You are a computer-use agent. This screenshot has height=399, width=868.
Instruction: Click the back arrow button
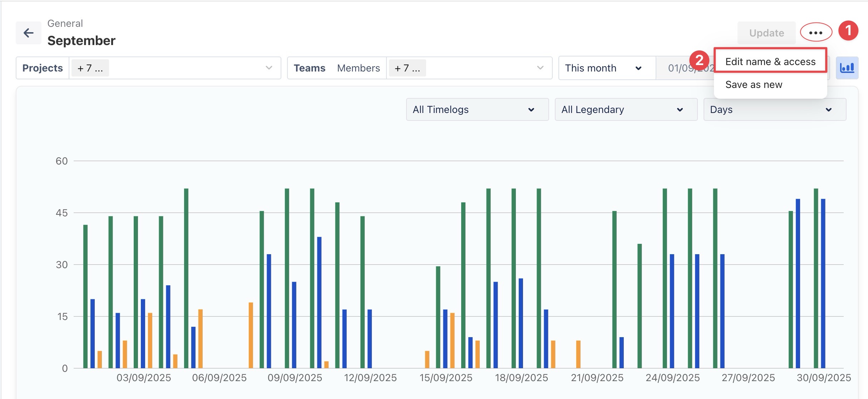(x=28, y=33)
